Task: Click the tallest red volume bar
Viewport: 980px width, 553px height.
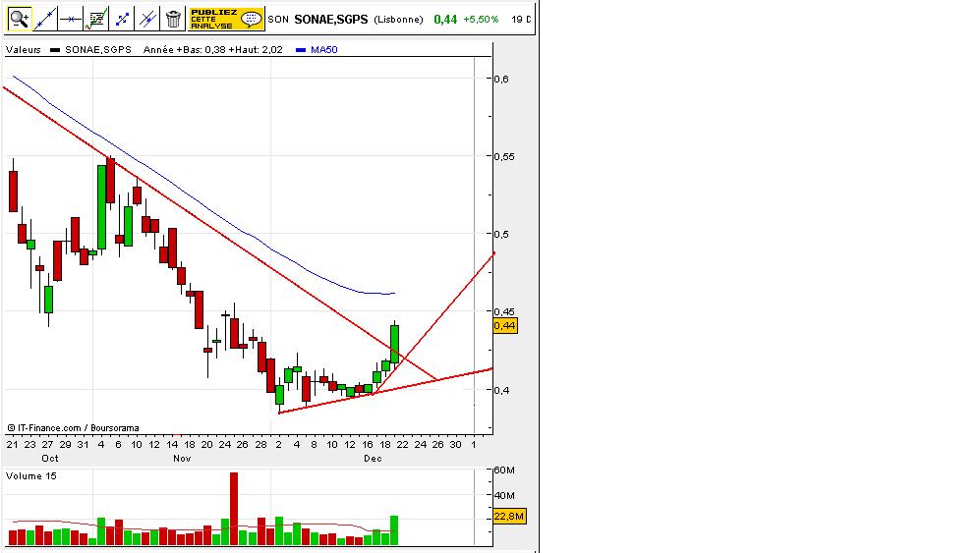Action: 234,509
